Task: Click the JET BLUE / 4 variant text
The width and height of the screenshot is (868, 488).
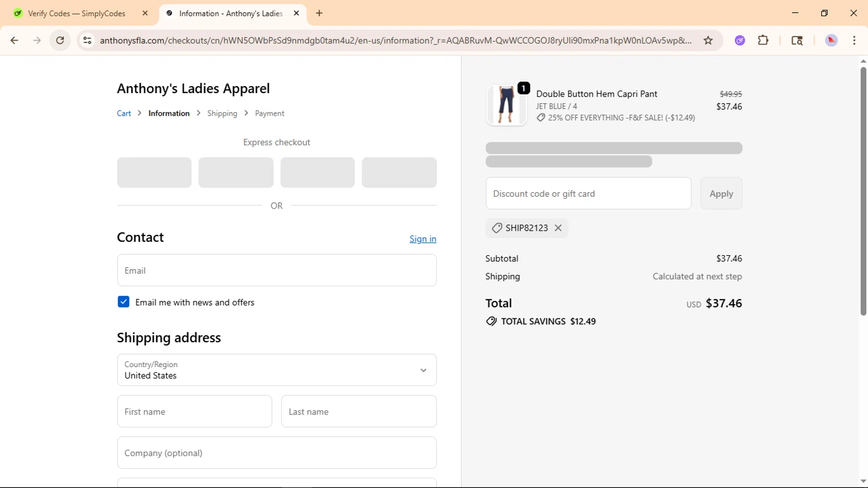Action: (x=557, y=106)
